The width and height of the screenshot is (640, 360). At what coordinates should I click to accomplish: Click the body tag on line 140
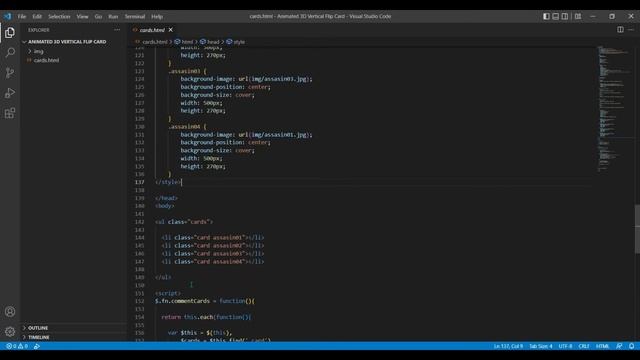point(164,206)
